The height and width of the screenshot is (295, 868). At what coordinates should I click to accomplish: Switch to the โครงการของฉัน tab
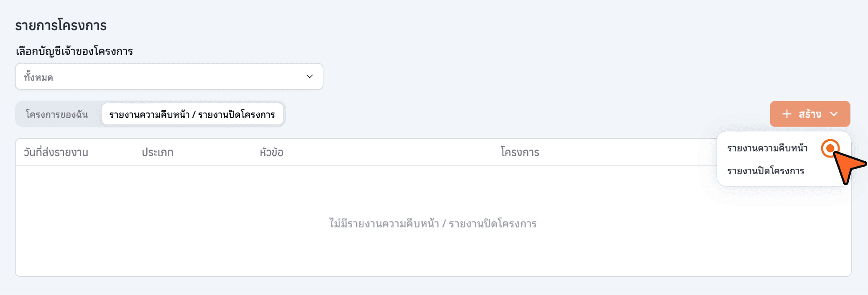click(57, 114)
